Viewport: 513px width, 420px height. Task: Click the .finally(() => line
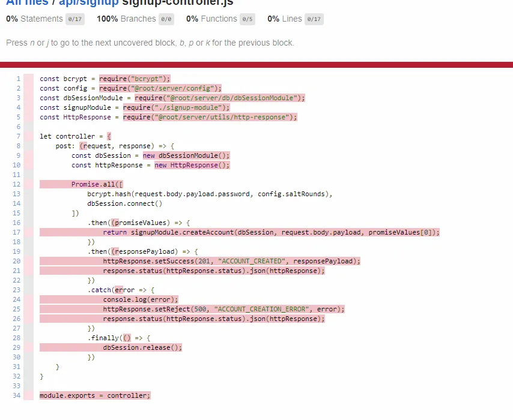[119, 338]
